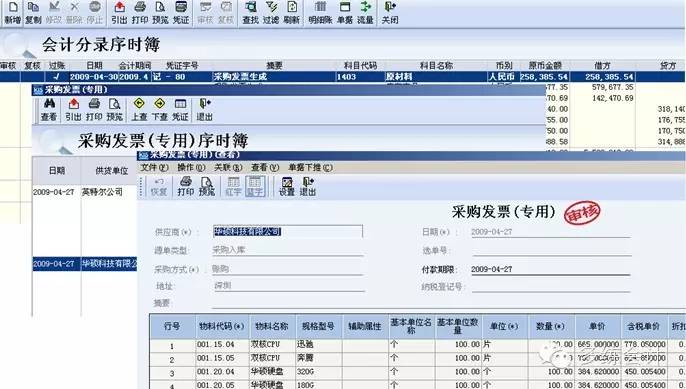Click 凭证 voucher icon in the invoice list window

pyautogui.click(x=180, y=110)
